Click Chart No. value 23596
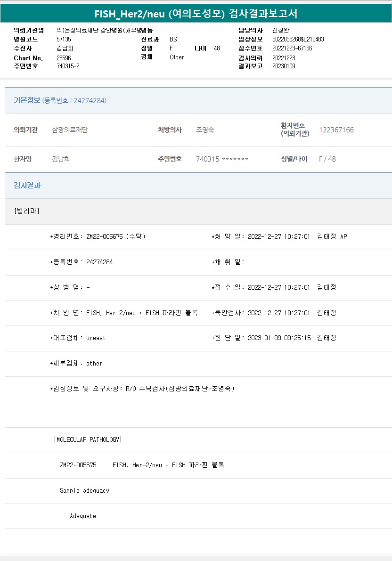 (x=64, y=57)
